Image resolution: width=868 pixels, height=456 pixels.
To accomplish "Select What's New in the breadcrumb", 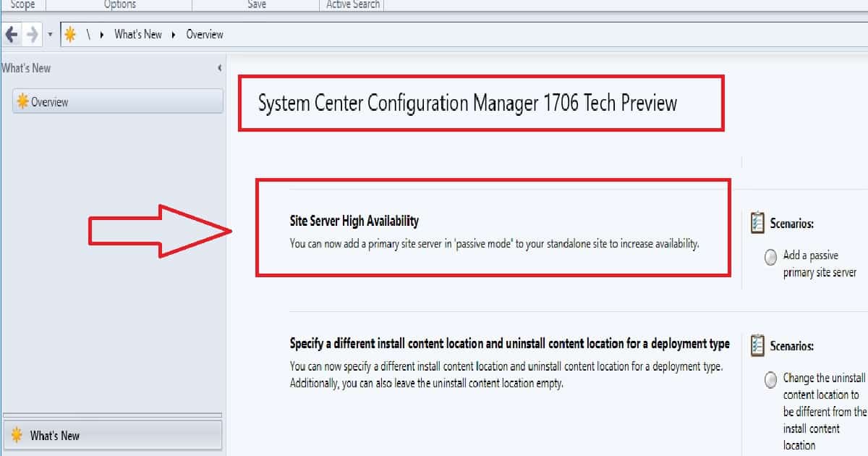I will (x=138, y=34).
